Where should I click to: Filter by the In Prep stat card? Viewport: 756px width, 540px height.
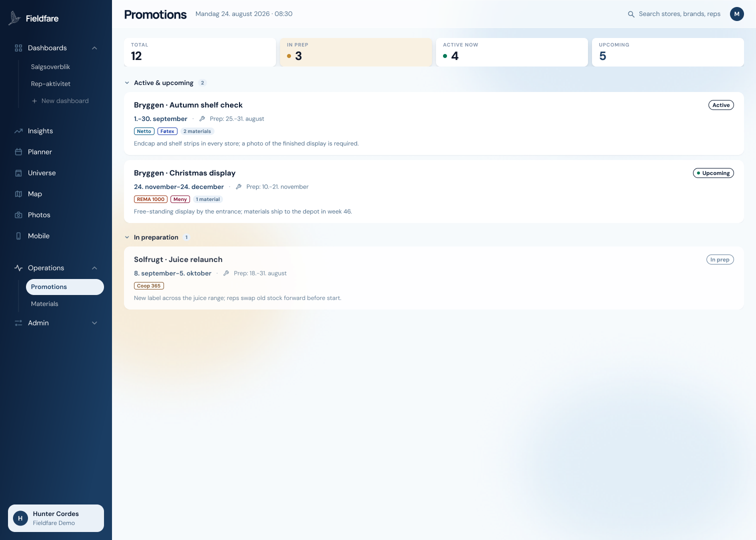click(x=356, y=52)
